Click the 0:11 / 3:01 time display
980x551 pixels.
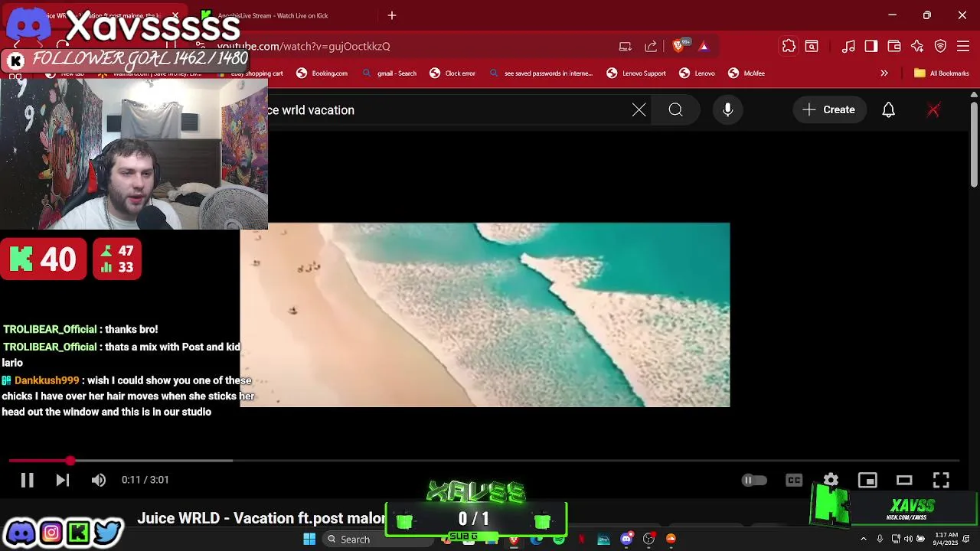coord(145,480)
